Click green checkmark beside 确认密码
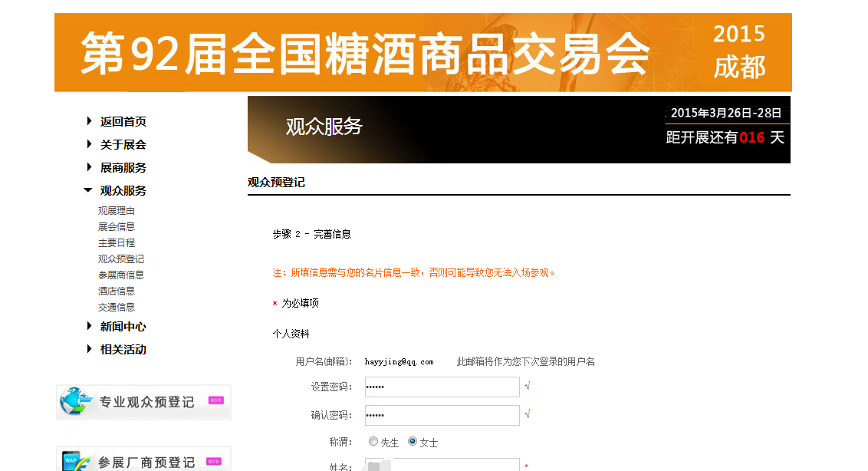Viewport: 868px width, 471px height. click(528, 413)
